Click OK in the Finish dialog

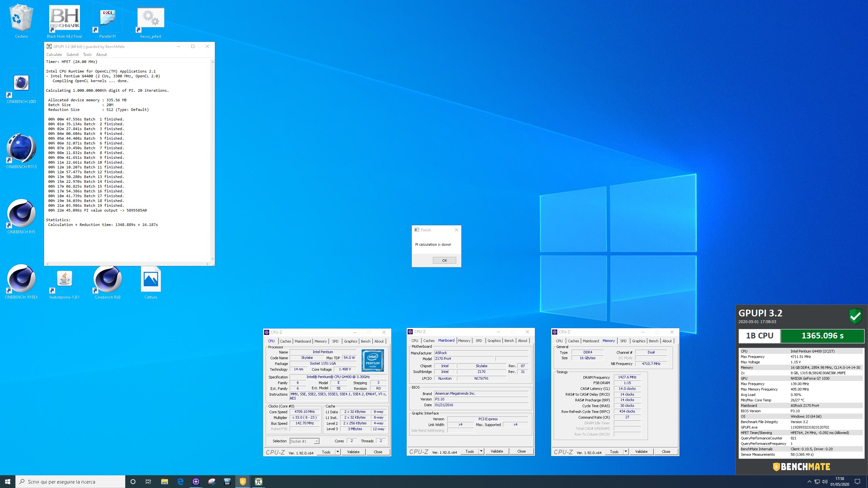444,260
